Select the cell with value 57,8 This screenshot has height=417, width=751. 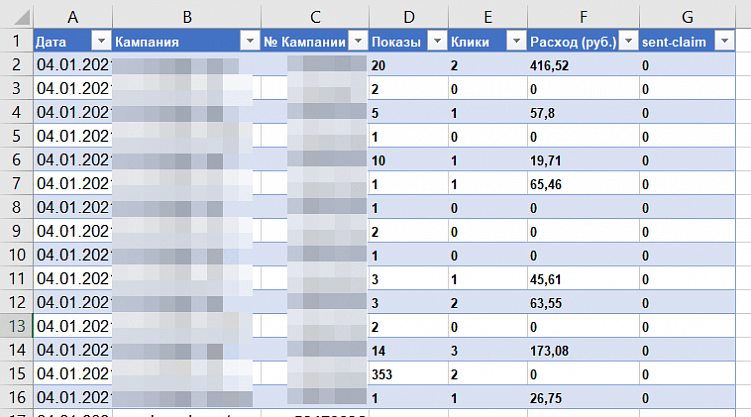point(583,113)
